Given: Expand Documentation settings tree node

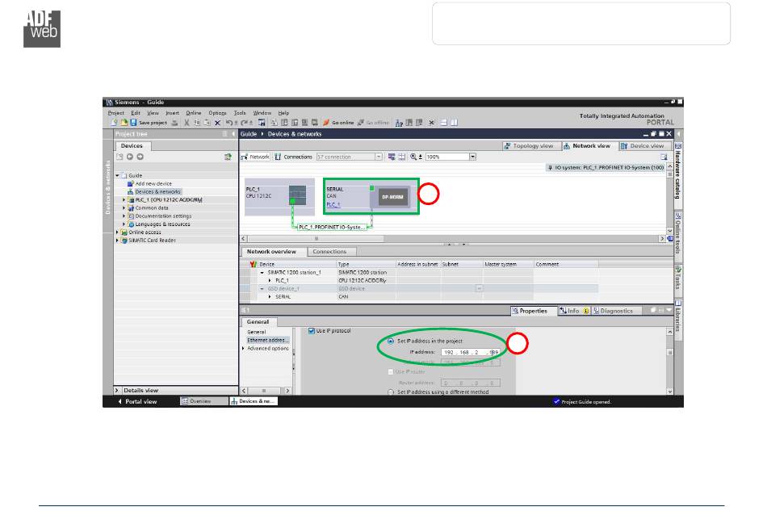Looking at the screenshot, I should 124,216.
